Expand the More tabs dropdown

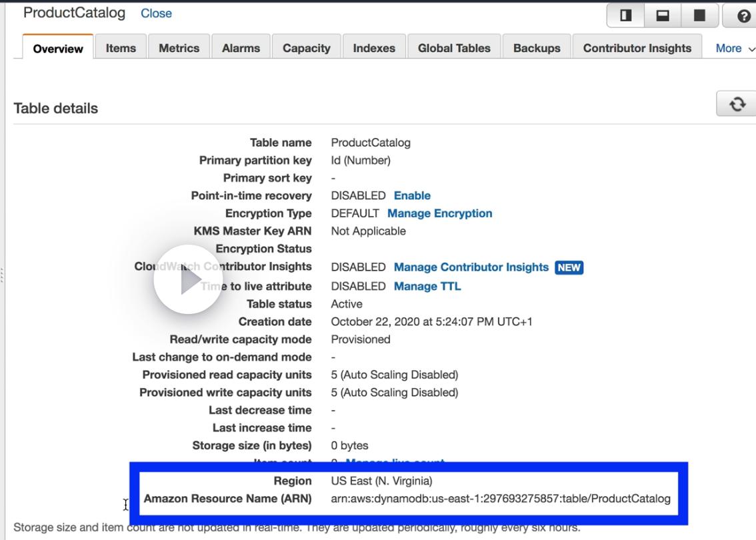pyautogui.click(x=735, y=48)
